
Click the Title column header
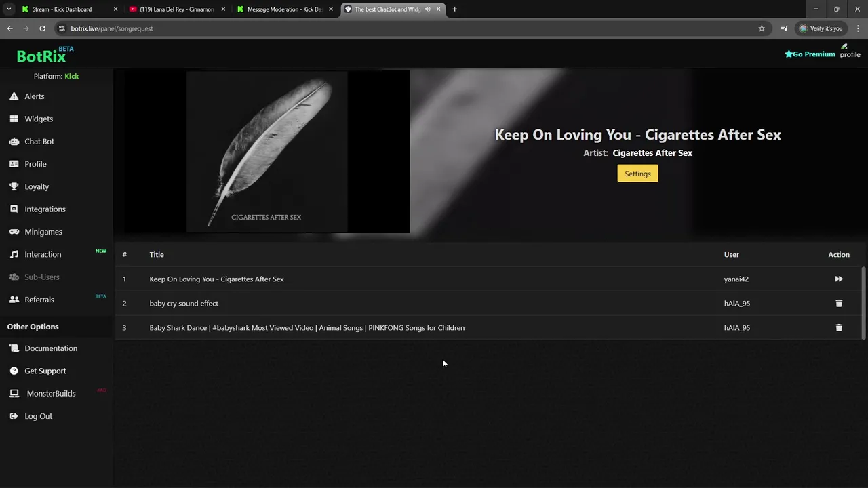(157, 255)
